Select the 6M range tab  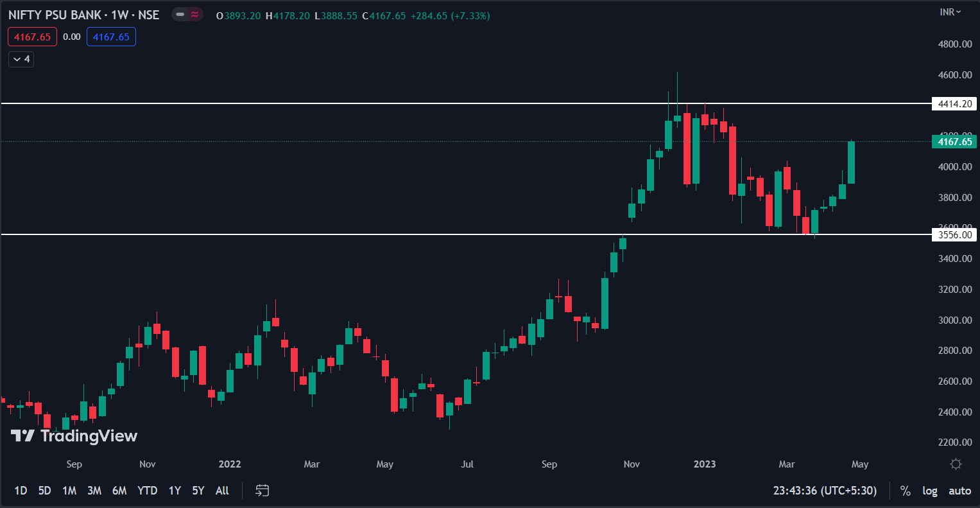tap(119, 491)
